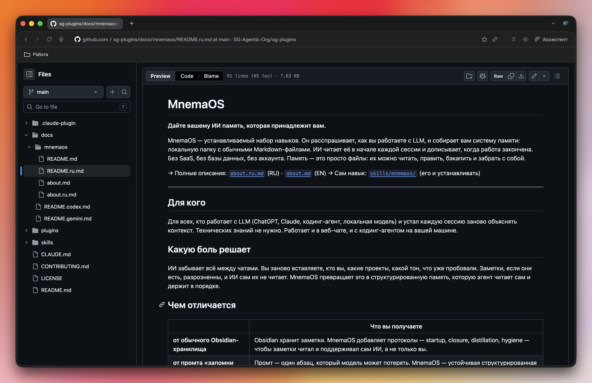This screenshot has height=383, width=592.
Task: Go back with the browser back arrow
Action: 26,39
